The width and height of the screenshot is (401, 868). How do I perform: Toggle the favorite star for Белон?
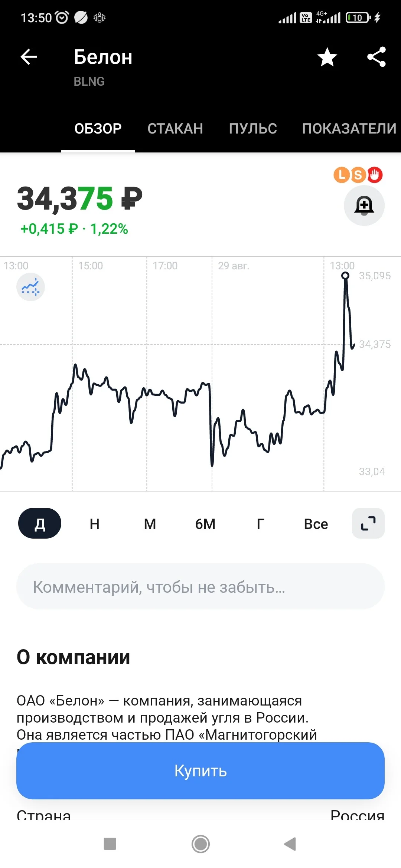pyautogui.click(x=327, y=57)
